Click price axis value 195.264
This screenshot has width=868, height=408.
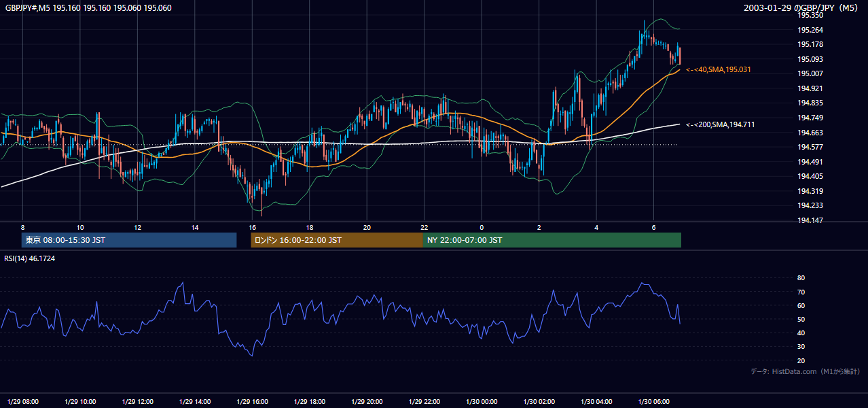(x=810, y=30)
